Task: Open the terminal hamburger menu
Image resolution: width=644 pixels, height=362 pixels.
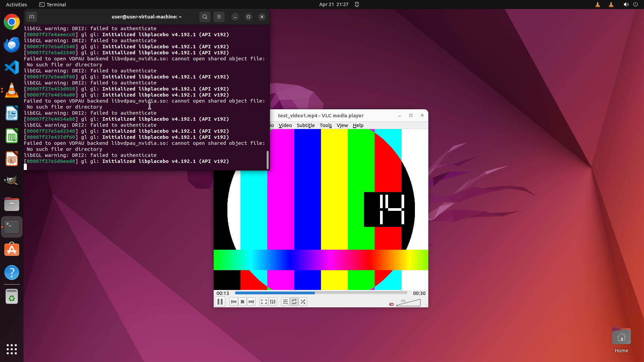Action: [219, 17]
